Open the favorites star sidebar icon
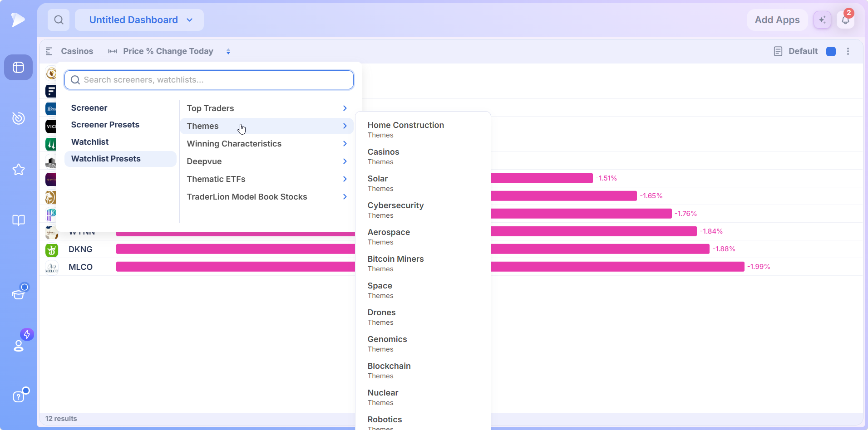 tap(18, 170)
